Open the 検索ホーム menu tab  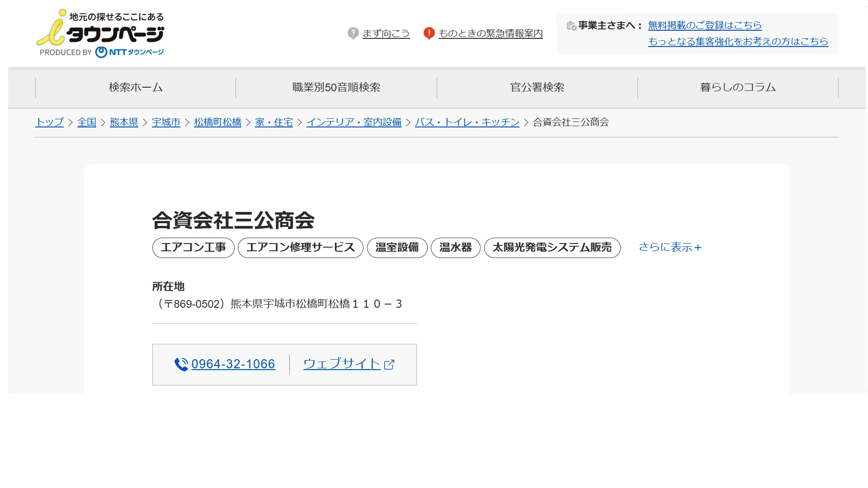pos(136,87)
